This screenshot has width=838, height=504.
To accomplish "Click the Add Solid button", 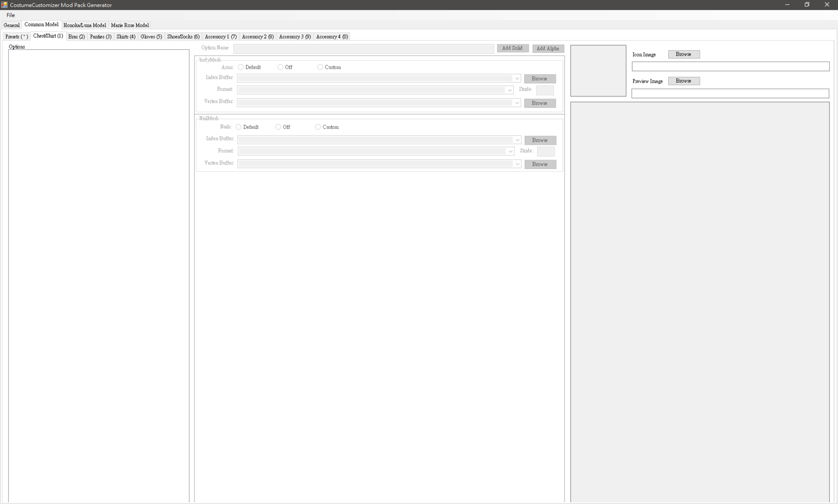I will 512,48.
